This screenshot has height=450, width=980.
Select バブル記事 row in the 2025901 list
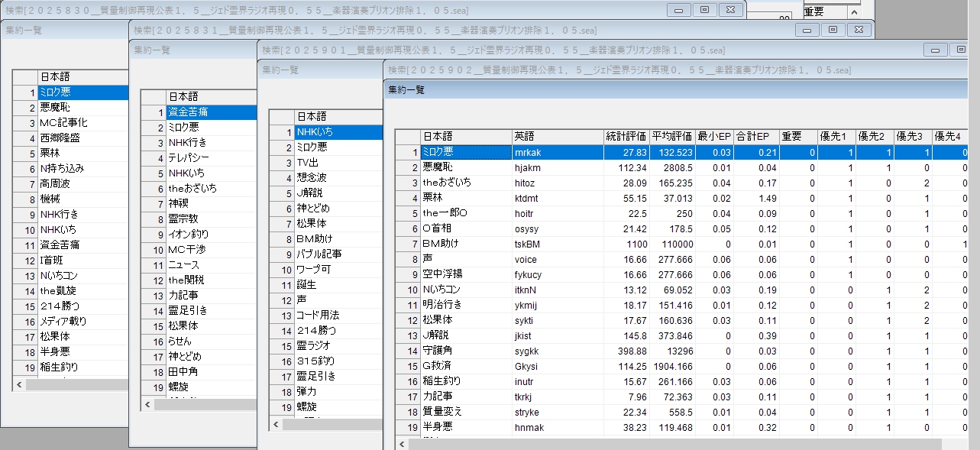(x=319, y=254)
